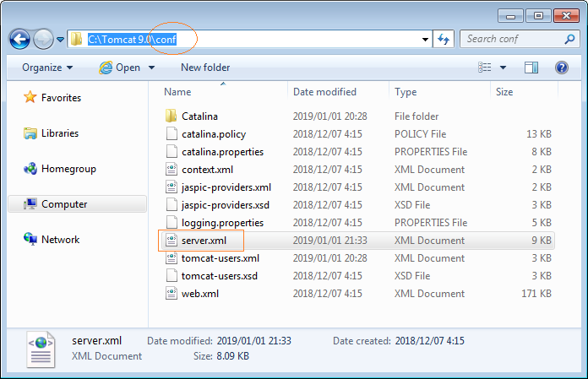Expand the Open button dropdown arrow
588x379 pixels.
coord(151,68)
